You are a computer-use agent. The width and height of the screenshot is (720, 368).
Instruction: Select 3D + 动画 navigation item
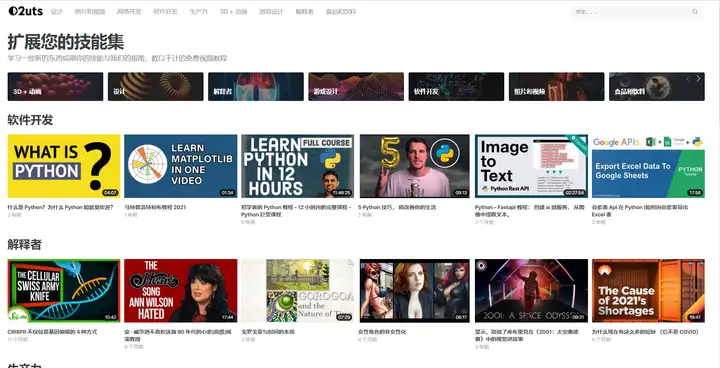click(x=233, y=12)
